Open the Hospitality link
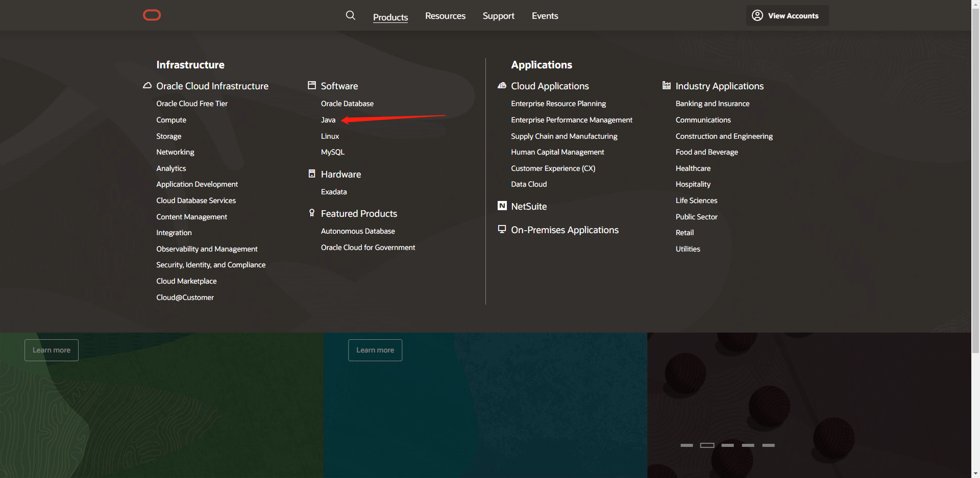This screenshot has width=980, height=478. tap(693, 184)
